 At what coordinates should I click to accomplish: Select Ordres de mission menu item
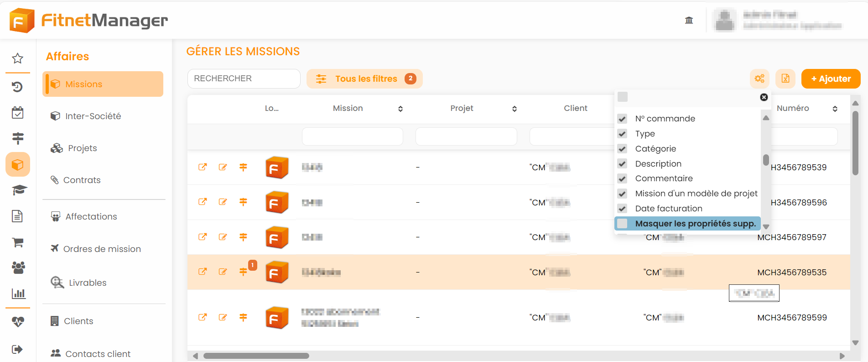pyautogui.click(x=102, y=249)
